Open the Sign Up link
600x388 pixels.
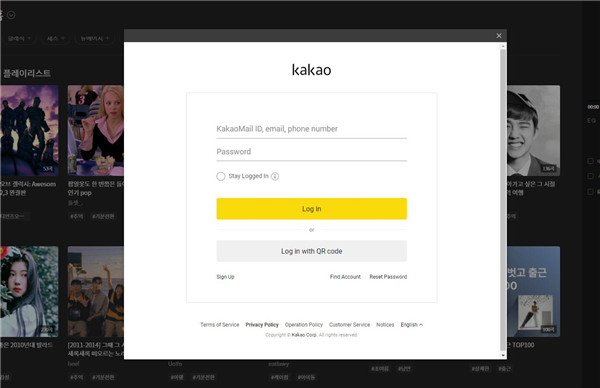click(225, 277)
